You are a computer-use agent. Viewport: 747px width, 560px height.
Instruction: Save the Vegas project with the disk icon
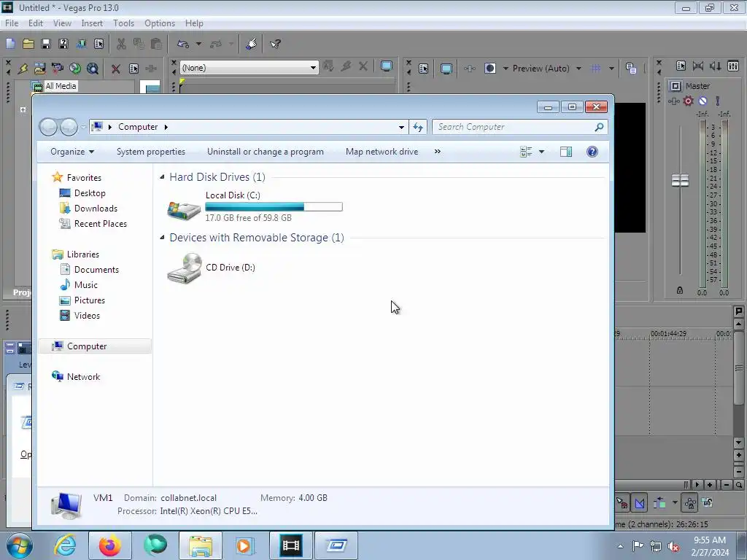pyautogui.click(x=46, y=44)
